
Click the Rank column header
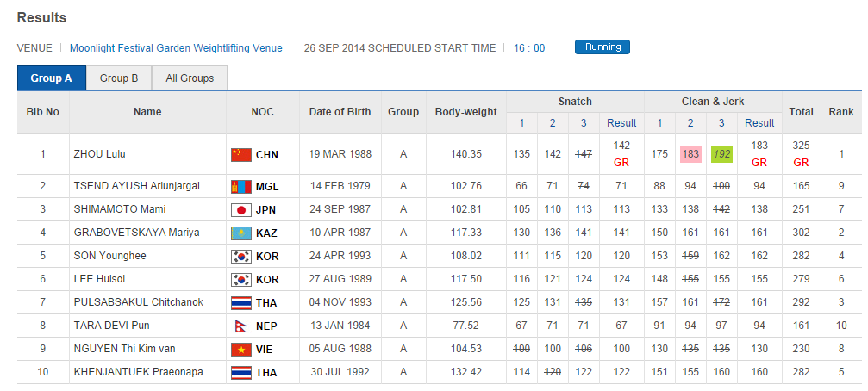coord(840,112)
